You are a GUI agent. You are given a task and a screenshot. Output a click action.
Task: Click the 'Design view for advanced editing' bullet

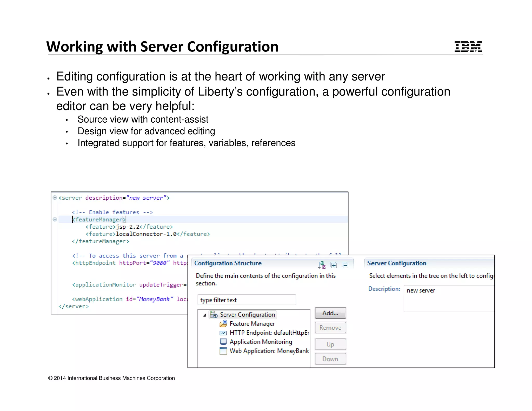click(146, 131)
